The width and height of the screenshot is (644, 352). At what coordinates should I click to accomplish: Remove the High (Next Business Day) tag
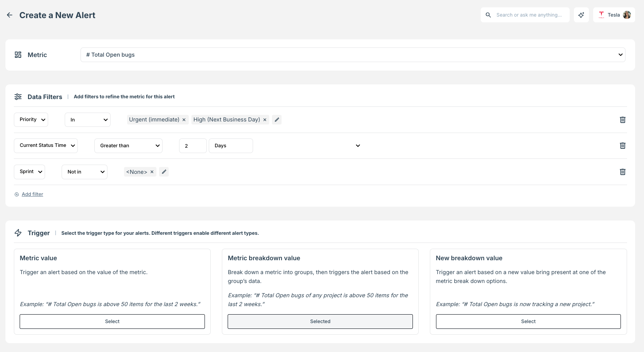(x=265, y=120)
